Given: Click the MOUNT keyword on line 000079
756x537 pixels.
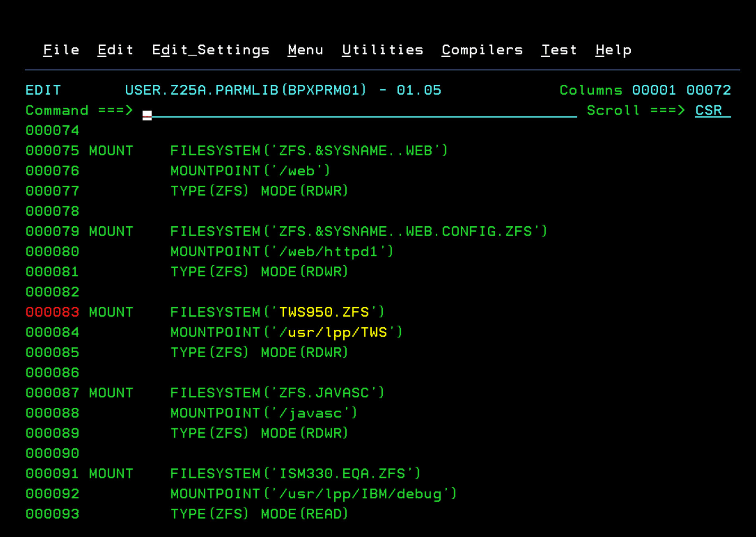Looking at the screenshot, I should tap(111, 232).
